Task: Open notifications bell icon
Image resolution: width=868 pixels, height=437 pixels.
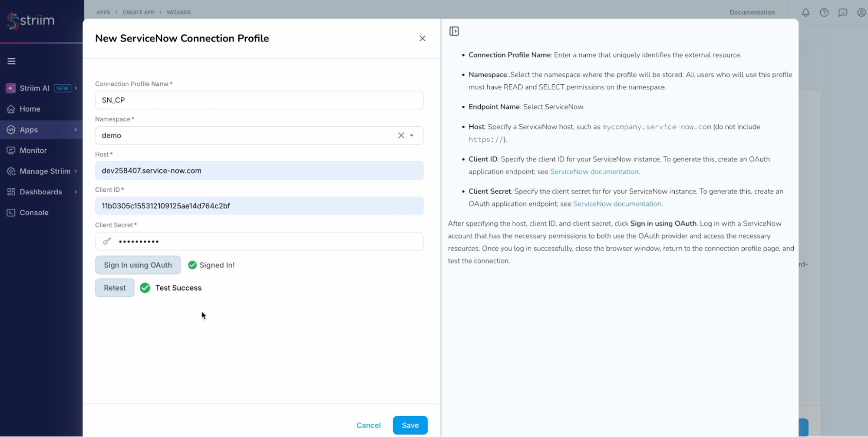Action: tap(805, 13)
